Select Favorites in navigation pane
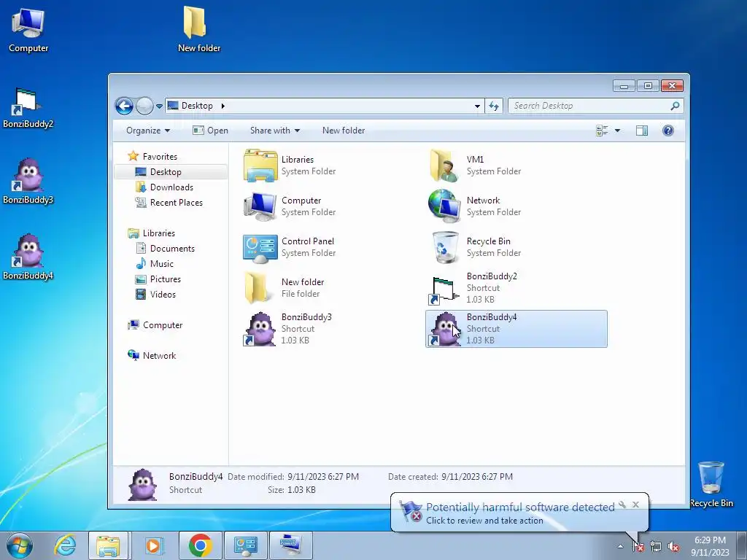The image size is (747, 560). click(152, 156)
